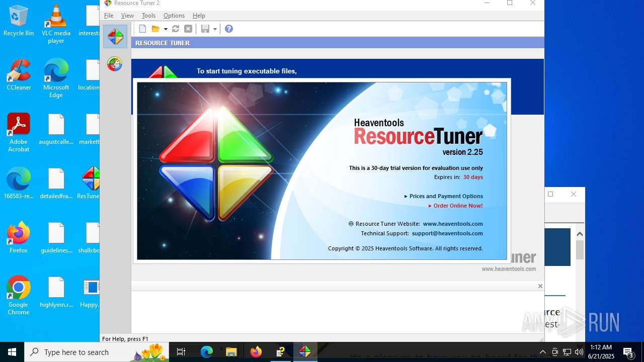Click the scrollbar thumb in the background window
This screenshot has height=362, width=644.
[580, 250]
